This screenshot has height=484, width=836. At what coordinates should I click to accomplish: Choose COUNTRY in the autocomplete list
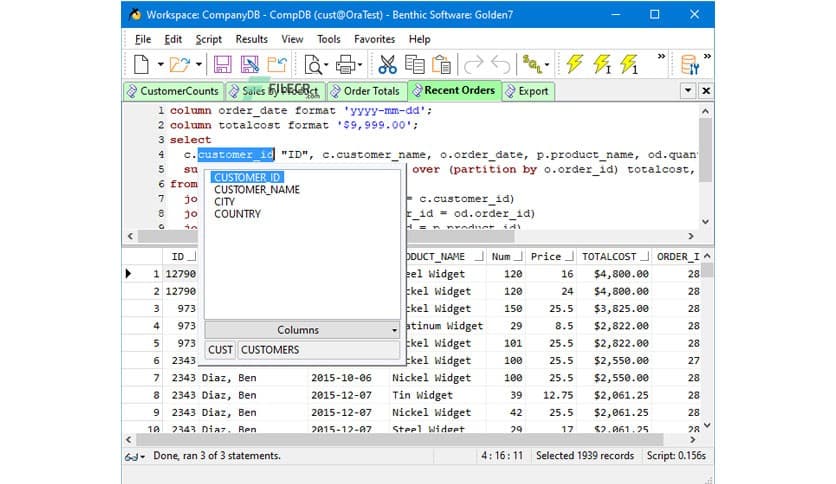tap(237, 214)
